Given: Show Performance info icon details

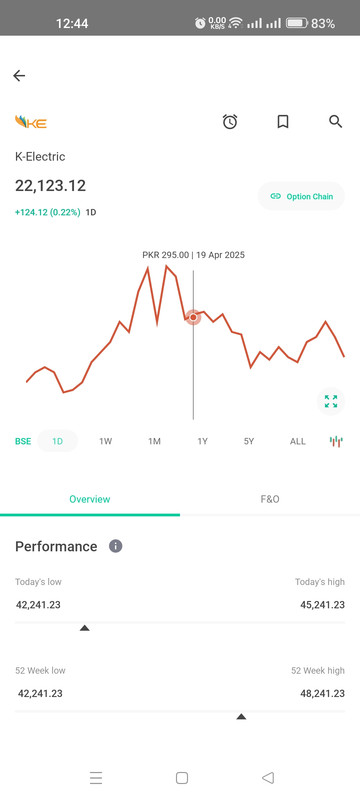Looking at the screenshot, I should pos(116,546).
